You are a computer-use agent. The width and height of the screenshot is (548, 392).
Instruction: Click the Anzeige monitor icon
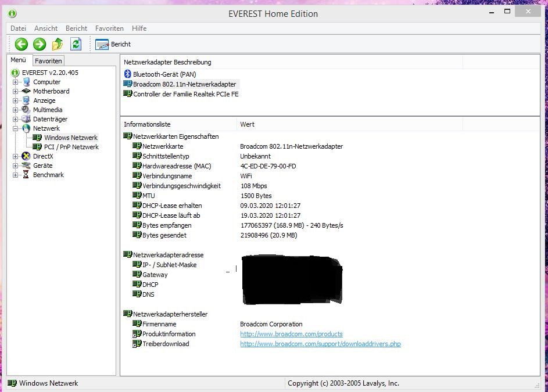[x=26, y=100]
